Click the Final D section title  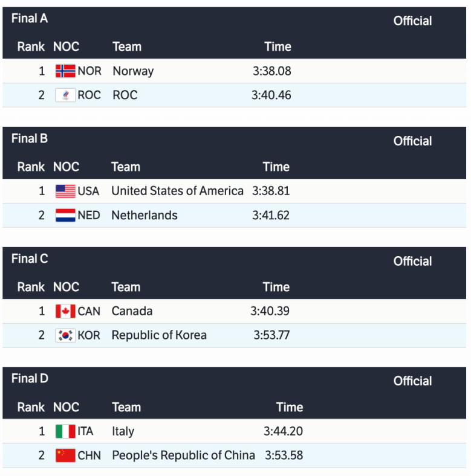point(30,379)
